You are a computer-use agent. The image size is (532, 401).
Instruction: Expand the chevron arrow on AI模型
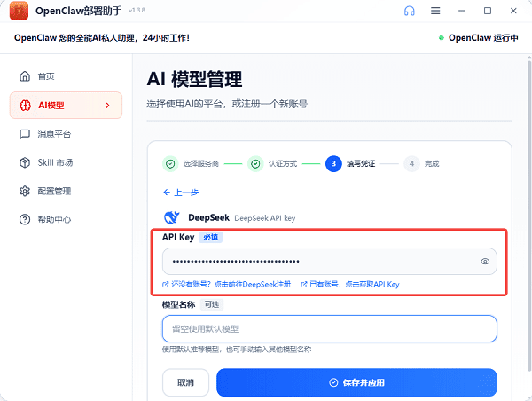[108, 106]
